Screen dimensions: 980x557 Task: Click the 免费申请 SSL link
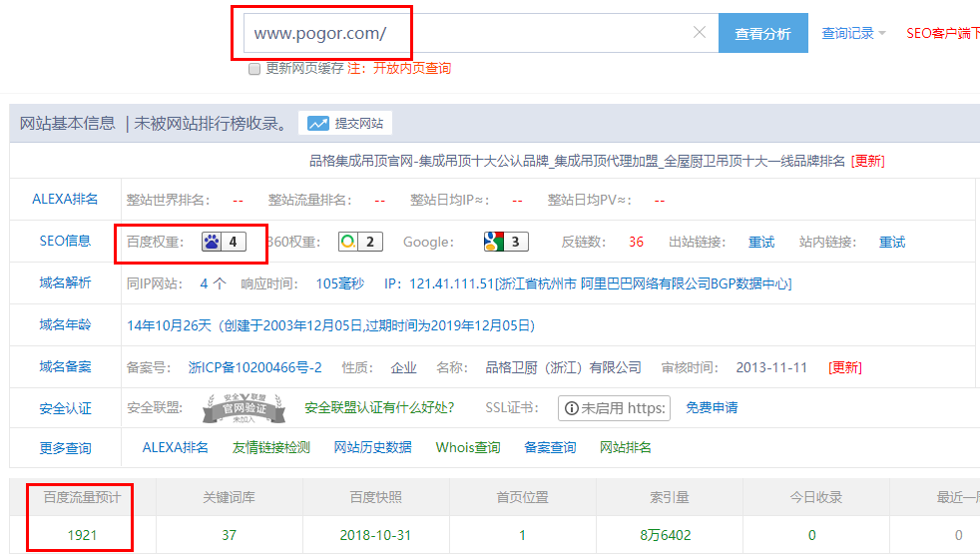712,407
